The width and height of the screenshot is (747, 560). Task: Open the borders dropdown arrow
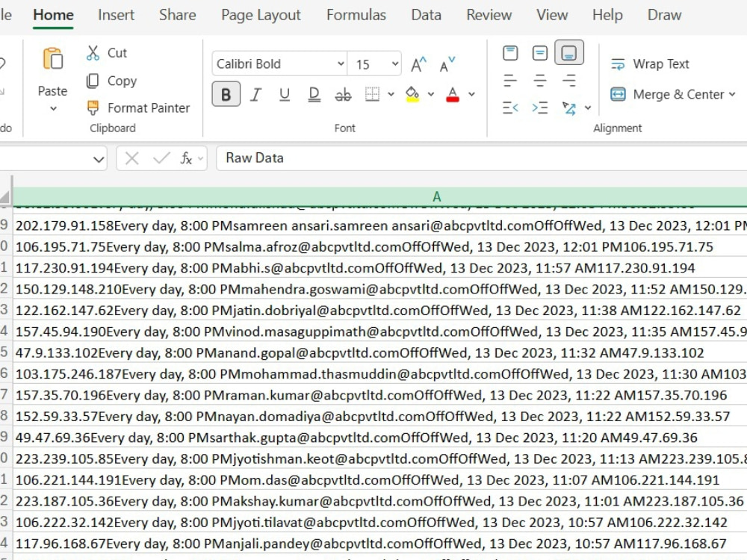coord(391,94)
